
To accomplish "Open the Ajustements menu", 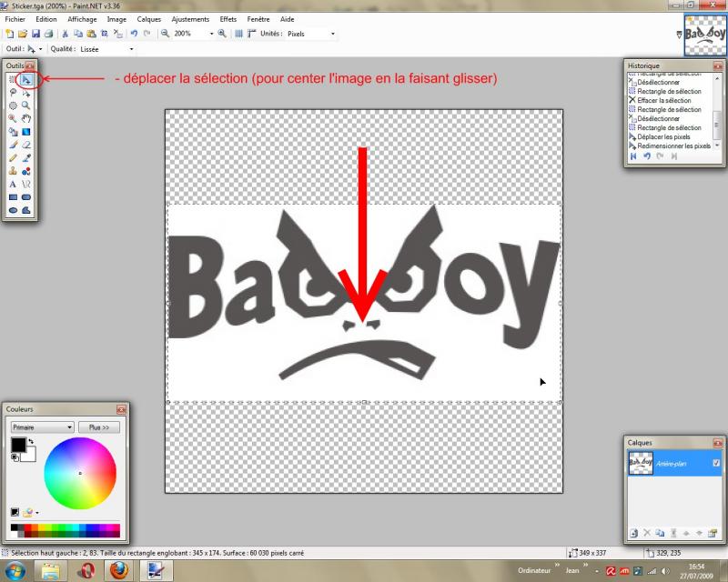I will (x=190, y=19).
